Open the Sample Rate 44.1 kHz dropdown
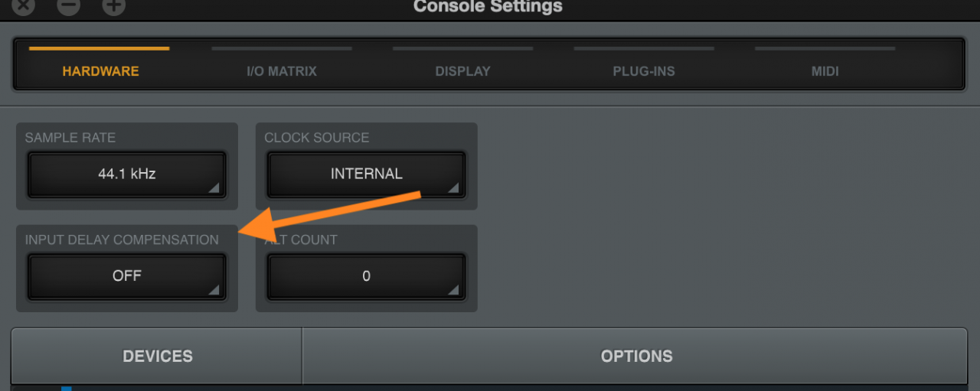980x391 pixels. point(127,174)
